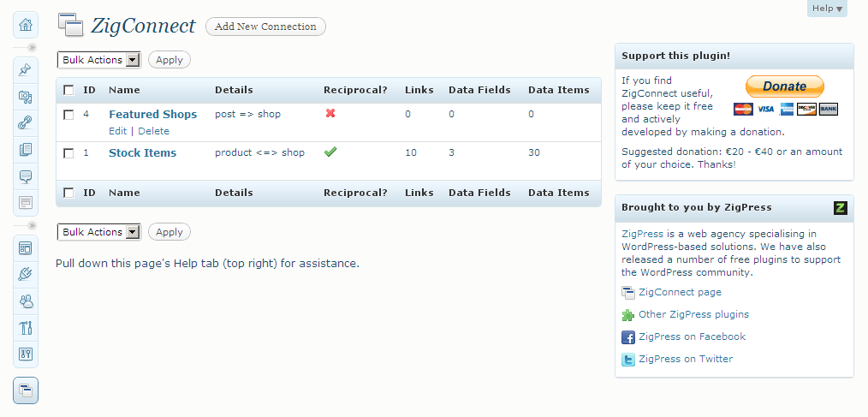The height and width of the screenshot is (417, 868).
Task: Open the Dashboard home icon in sidebar
Action: coord(26,25)
